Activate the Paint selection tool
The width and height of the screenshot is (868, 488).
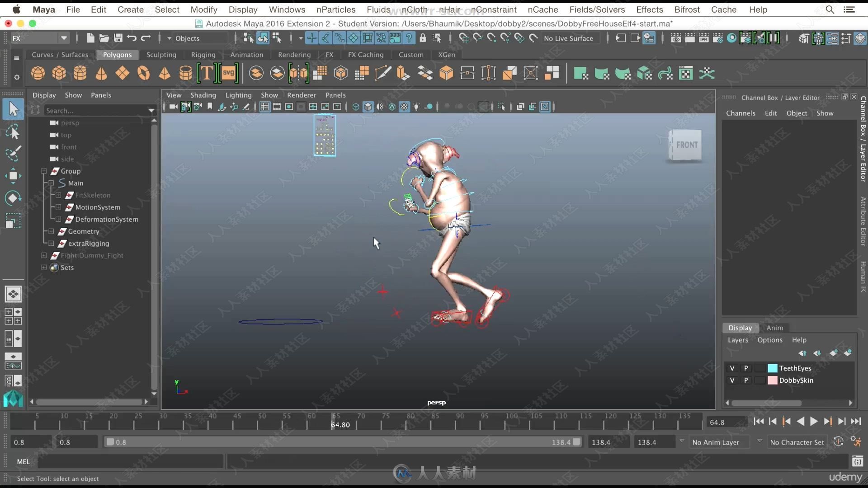[13, 154]
